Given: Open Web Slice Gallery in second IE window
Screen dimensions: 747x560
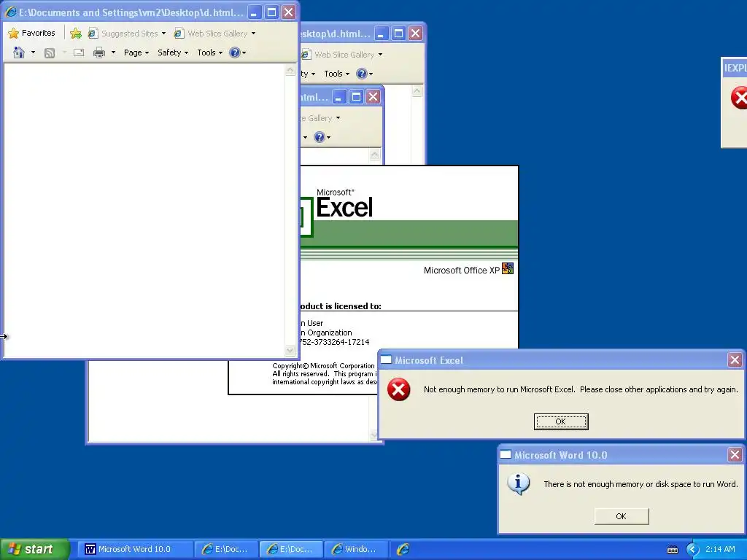Looking at the screenshot, I should click(x=343, y=55).
